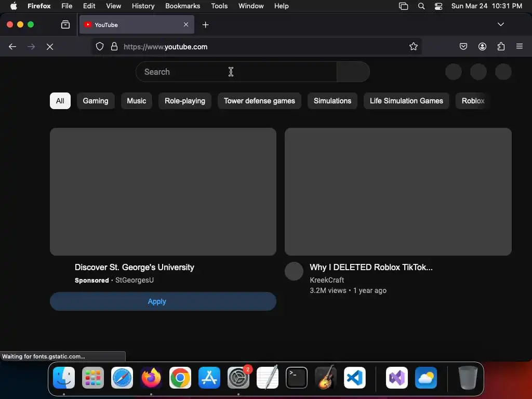
Task: Open the History menu
Action: (x=143, y=6)
